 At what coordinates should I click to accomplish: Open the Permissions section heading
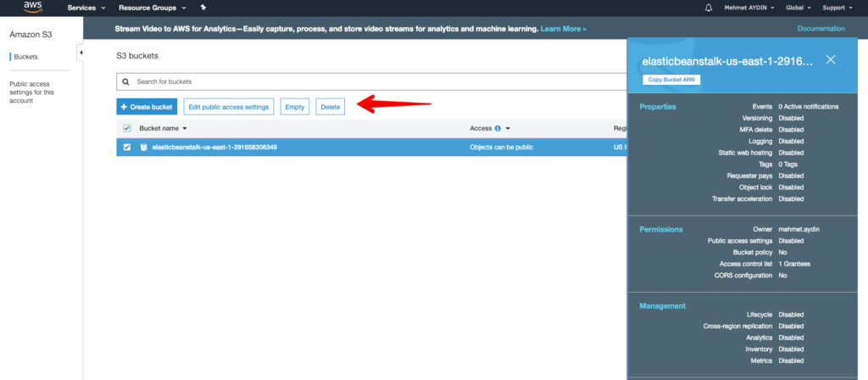(x=661, y=229)
